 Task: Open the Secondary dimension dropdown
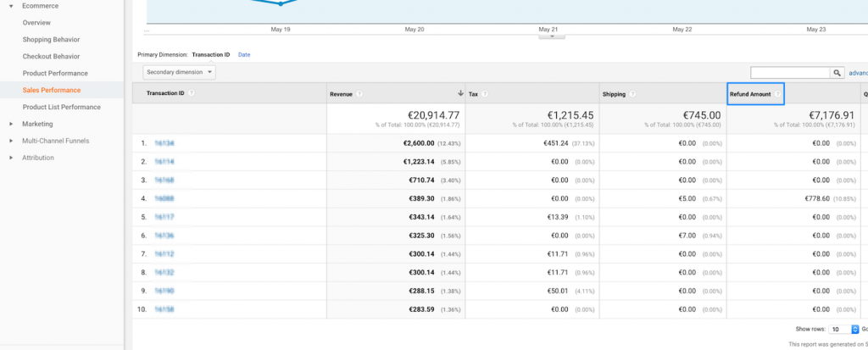(179, 73)
